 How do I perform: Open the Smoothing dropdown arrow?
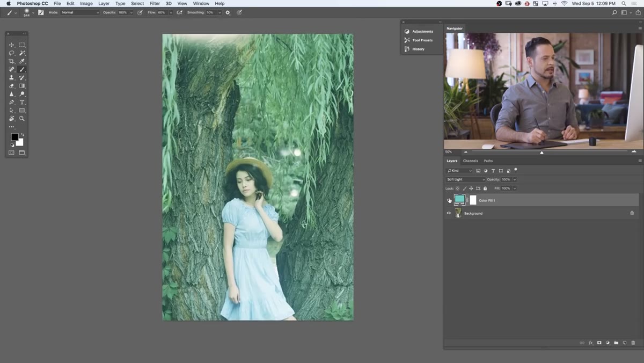click(x=219, y=12)
